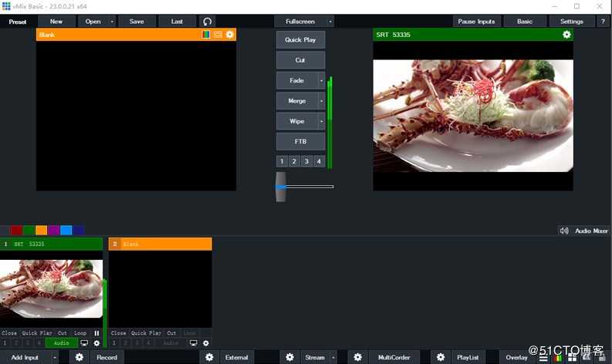
Task: Click the undo arrow icon beside Last
Action: pyautogui.click(x=208, y=22)
